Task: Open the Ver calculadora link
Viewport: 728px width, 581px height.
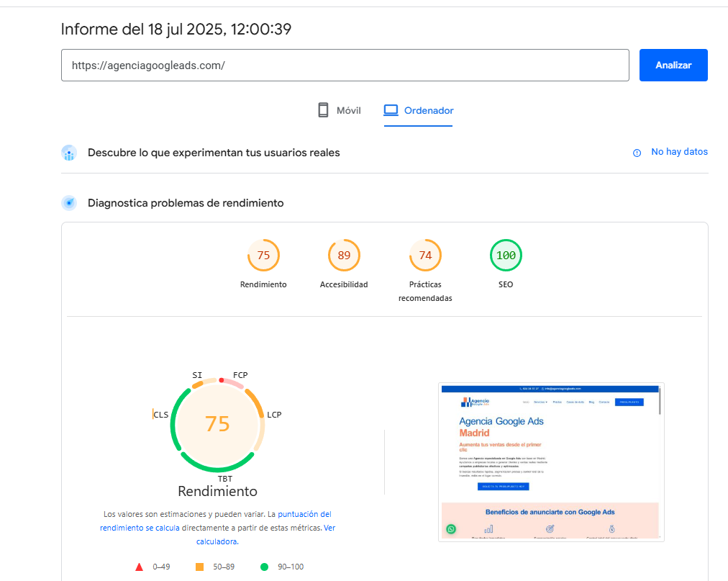Action: 217,541
